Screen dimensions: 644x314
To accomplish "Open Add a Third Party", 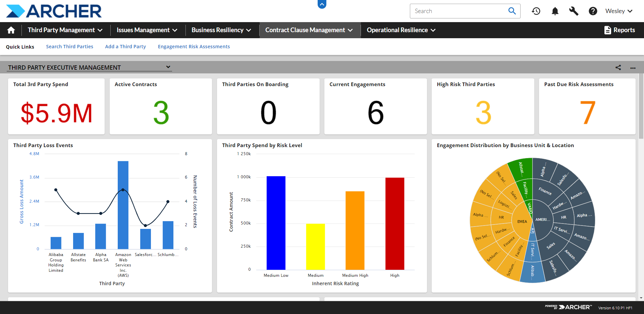I will click(x=125, y=47).
